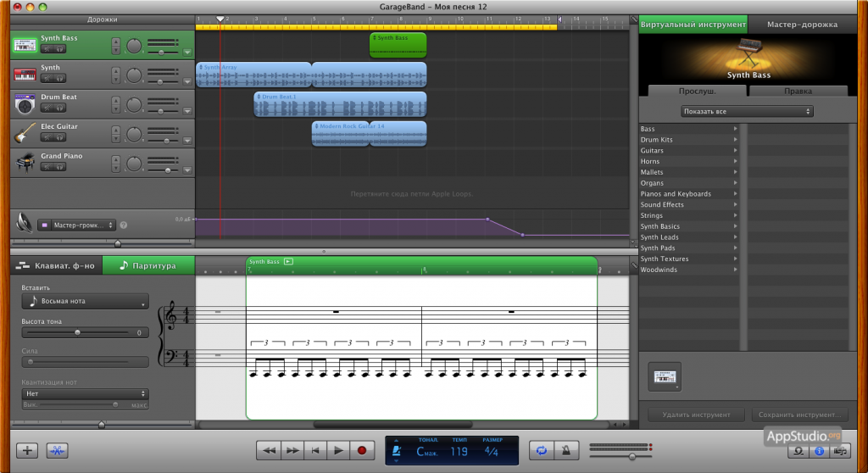Click the Elec Guitar track guitar icon
Viewport: 868px width, 473px height.
coord(25,133)
